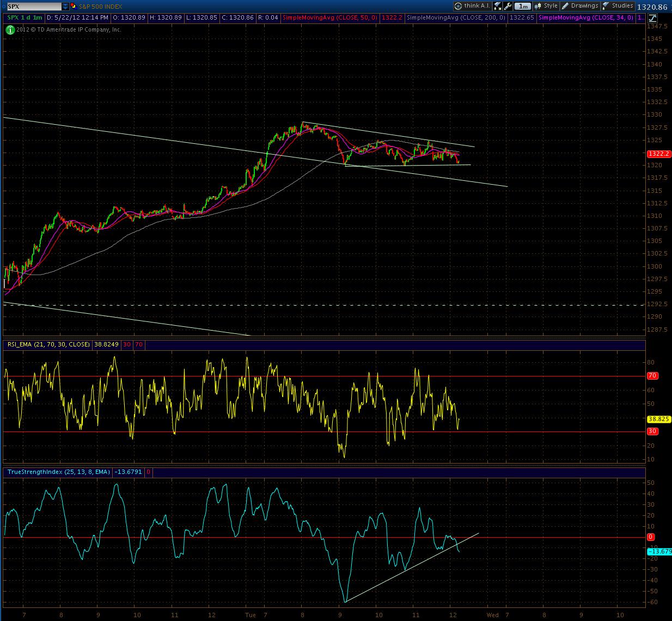This screenshot has height=621, width=672.
Task: Click the 'H: 1320.89' high value
Action: click(166, 18)
